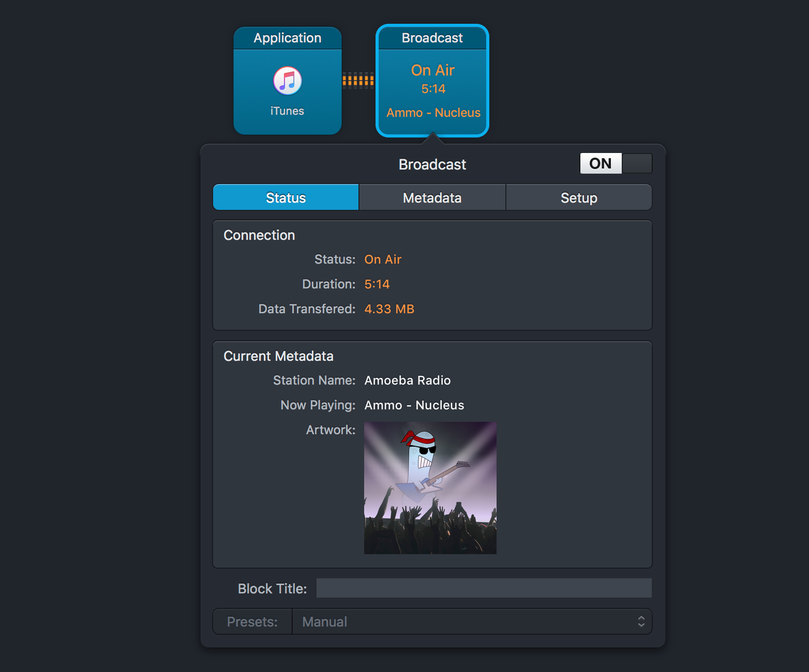This screenshot has height=672, width=809.
Task: Click the artwork thumbnail image
Action: click(x=430, y=488)
